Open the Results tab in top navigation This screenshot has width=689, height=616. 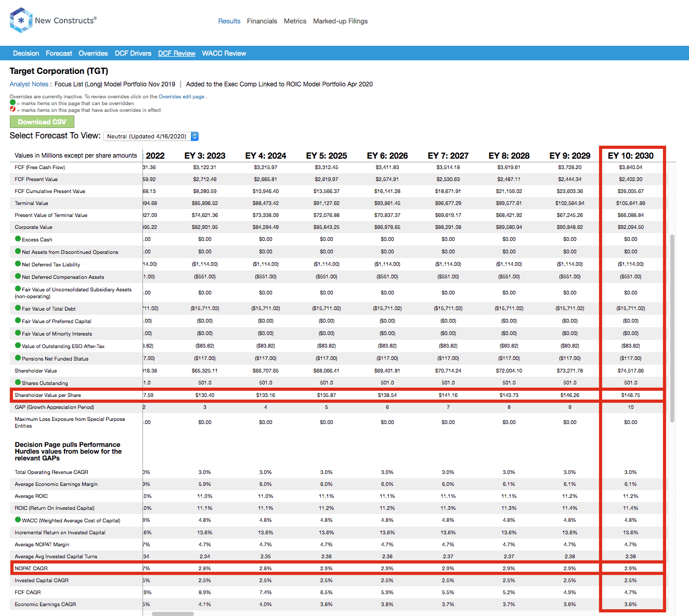coord(229,21)
